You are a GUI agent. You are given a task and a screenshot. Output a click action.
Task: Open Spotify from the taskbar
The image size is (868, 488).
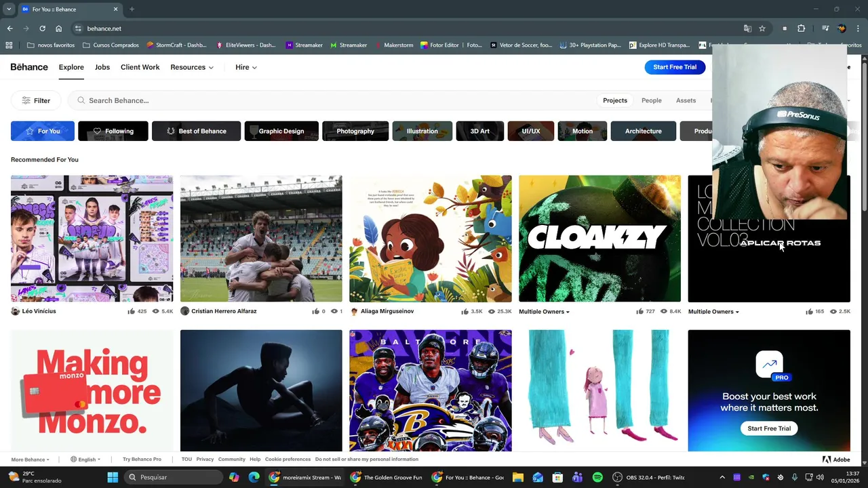[597, 477]
